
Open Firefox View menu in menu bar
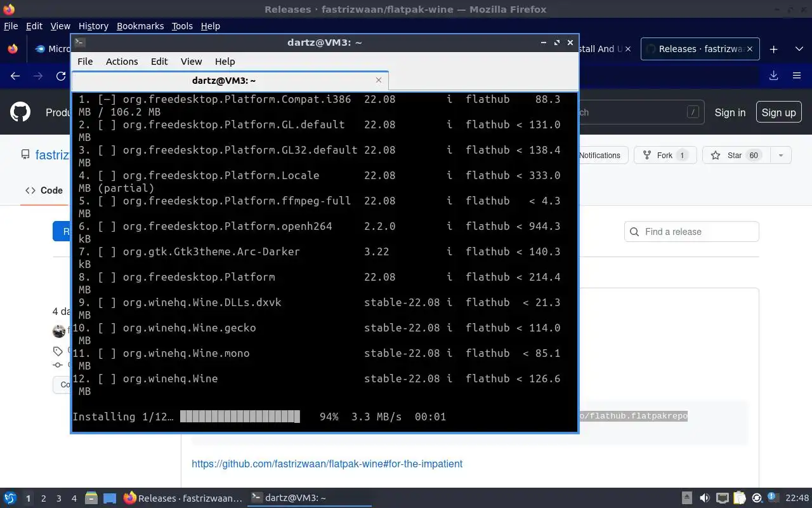(x=60, y=26)
